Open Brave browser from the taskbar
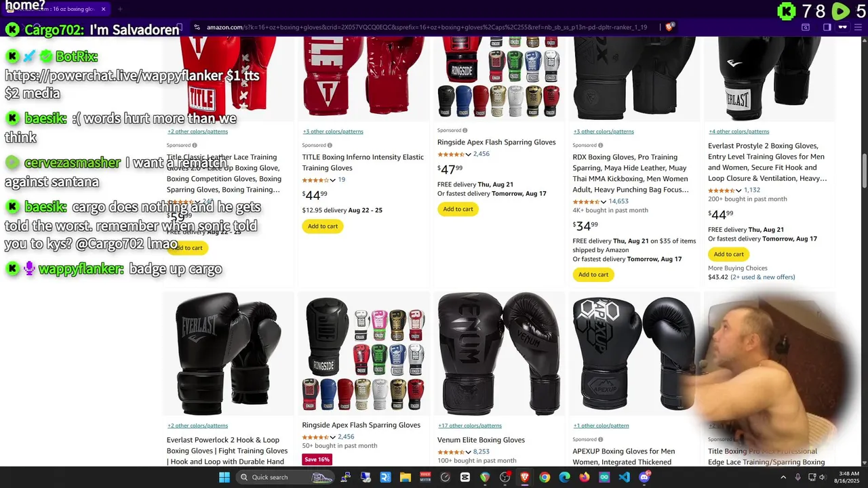868x488 pixels. 525,477
